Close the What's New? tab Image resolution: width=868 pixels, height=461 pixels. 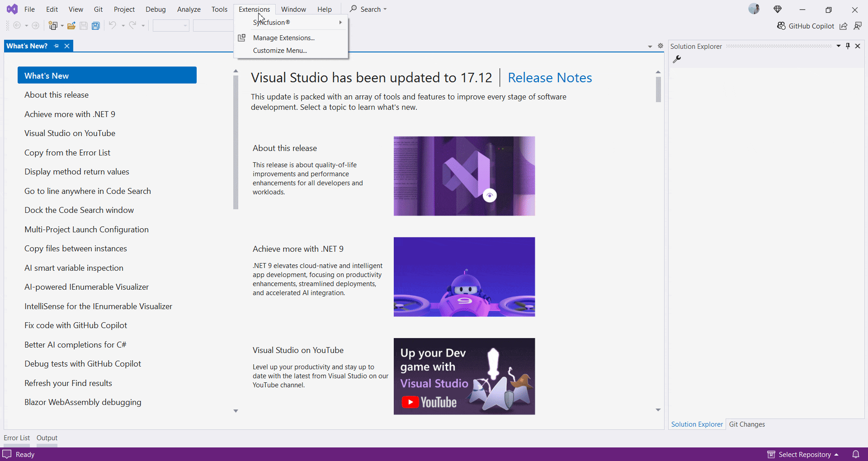(x=67, y=46)
